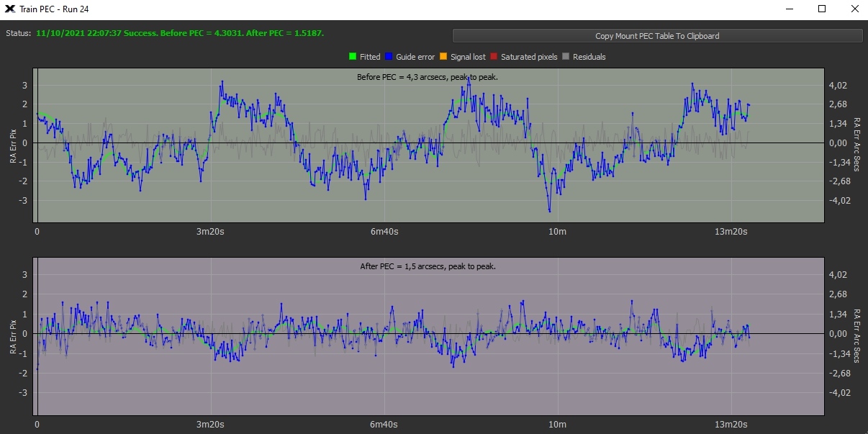Click the 'Residuals' legend label

(589, 57)
